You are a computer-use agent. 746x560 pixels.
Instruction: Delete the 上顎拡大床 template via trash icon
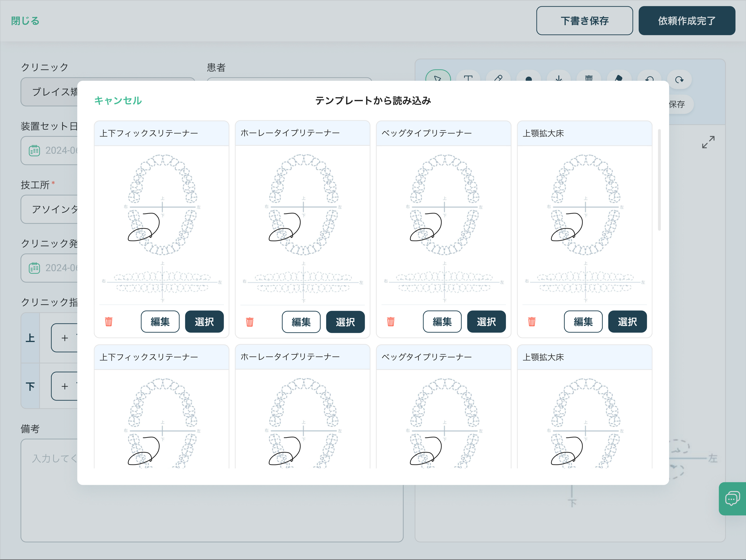(x=532, y=322)
